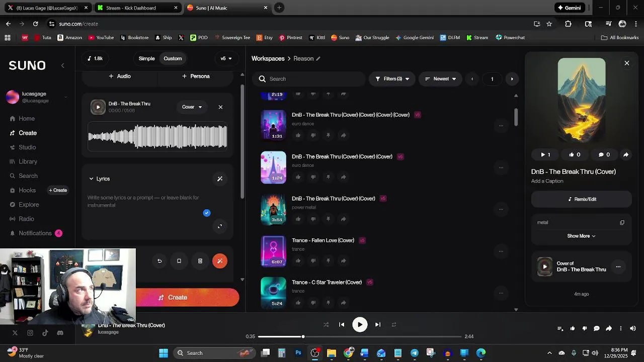This screenshot has height=362, width=644.
Task: Open the queue list in the player bar
Action: [560, 328]
